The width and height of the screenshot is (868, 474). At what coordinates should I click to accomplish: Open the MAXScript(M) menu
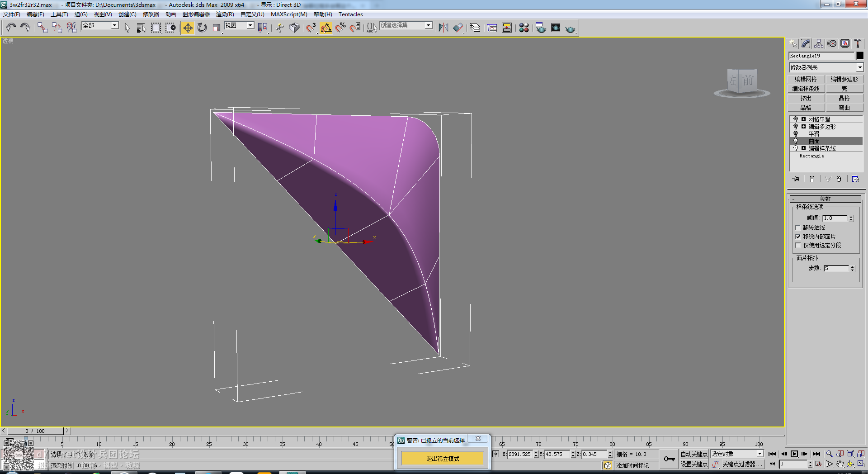click(289, 14)
